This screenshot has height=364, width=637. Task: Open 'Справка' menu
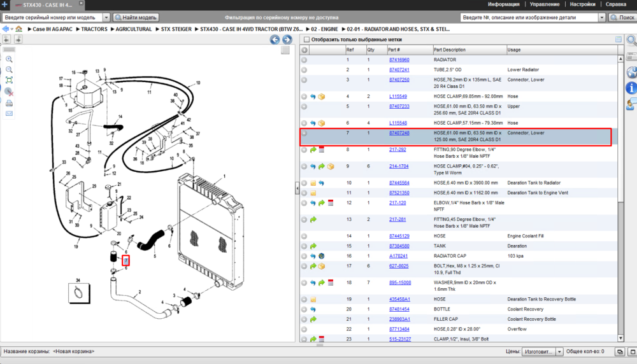click(616, 4)
